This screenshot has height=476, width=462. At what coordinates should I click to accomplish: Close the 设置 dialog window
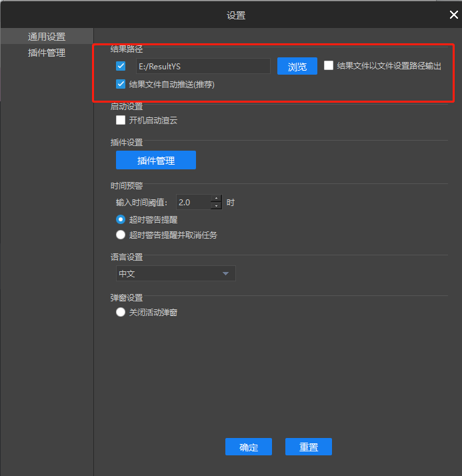point(453,15)
